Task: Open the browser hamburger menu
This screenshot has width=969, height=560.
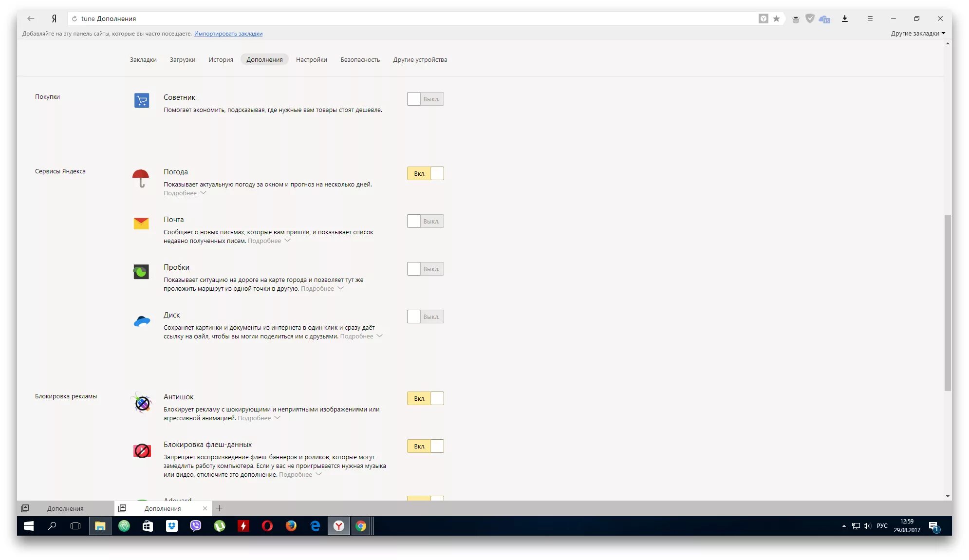Action: [x=870, y=19]
